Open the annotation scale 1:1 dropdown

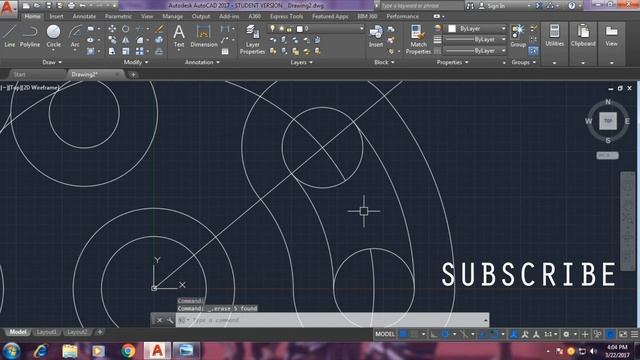[550, 334]
